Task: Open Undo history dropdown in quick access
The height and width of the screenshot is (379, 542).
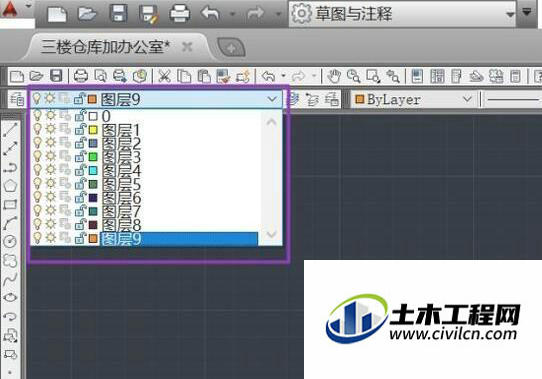Action: (233, 14)
